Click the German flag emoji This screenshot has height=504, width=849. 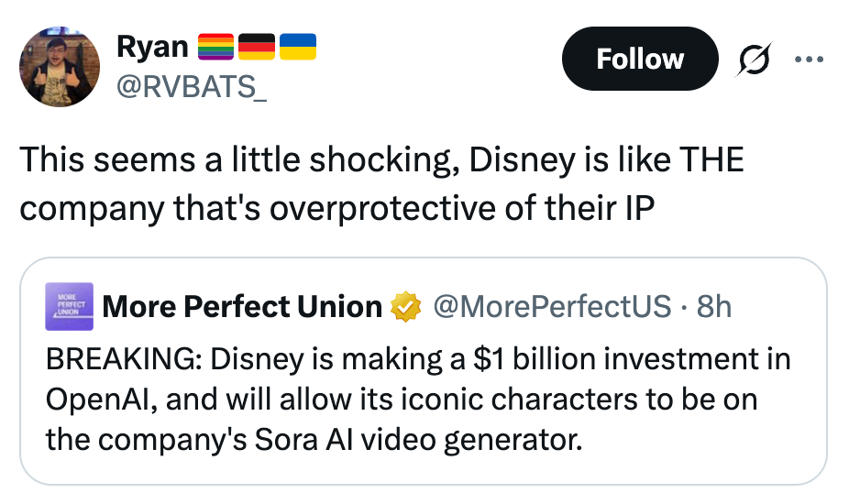pos(257,46)
